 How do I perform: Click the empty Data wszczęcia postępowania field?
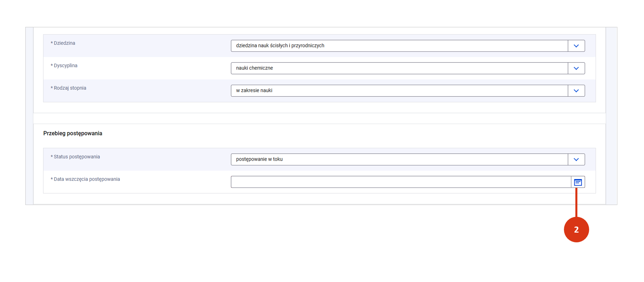(400, 182)
